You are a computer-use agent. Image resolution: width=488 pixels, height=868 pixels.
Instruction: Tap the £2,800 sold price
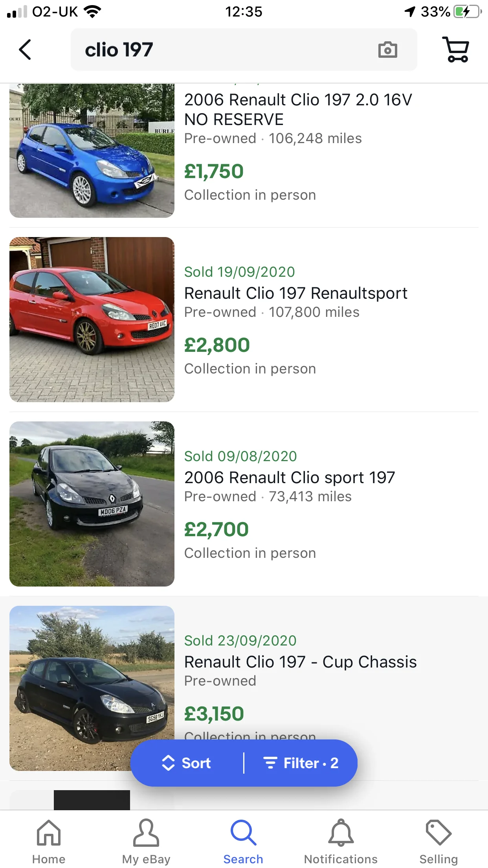[x=217, y=345]
